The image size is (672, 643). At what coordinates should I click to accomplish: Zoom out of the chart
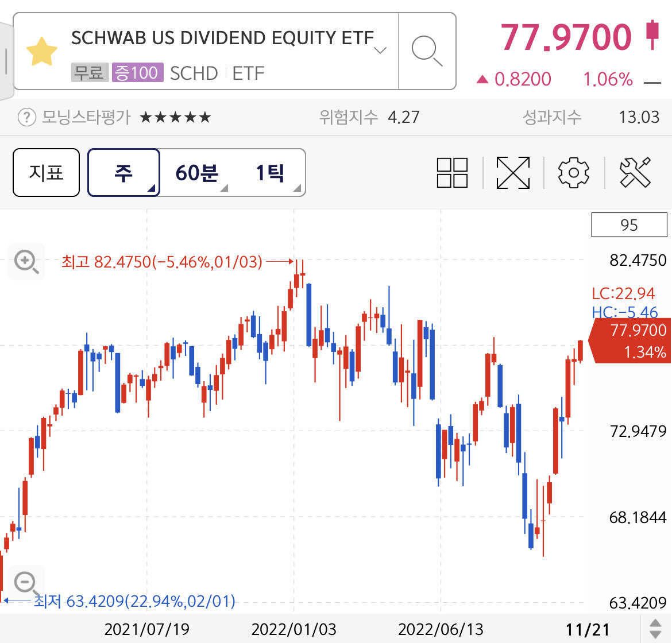coord(26,582)
